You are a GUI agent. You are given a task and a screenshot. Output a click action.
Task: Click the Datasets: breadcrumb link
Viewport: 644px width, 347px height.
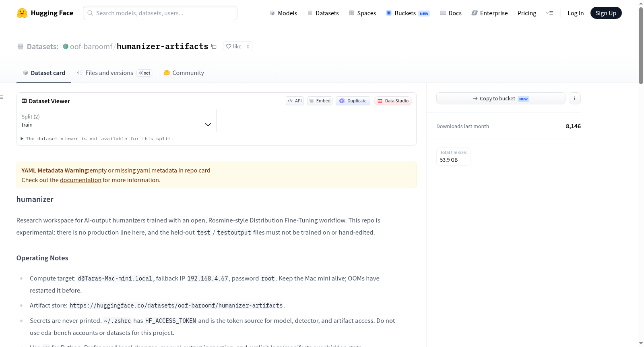click(43, 47)
